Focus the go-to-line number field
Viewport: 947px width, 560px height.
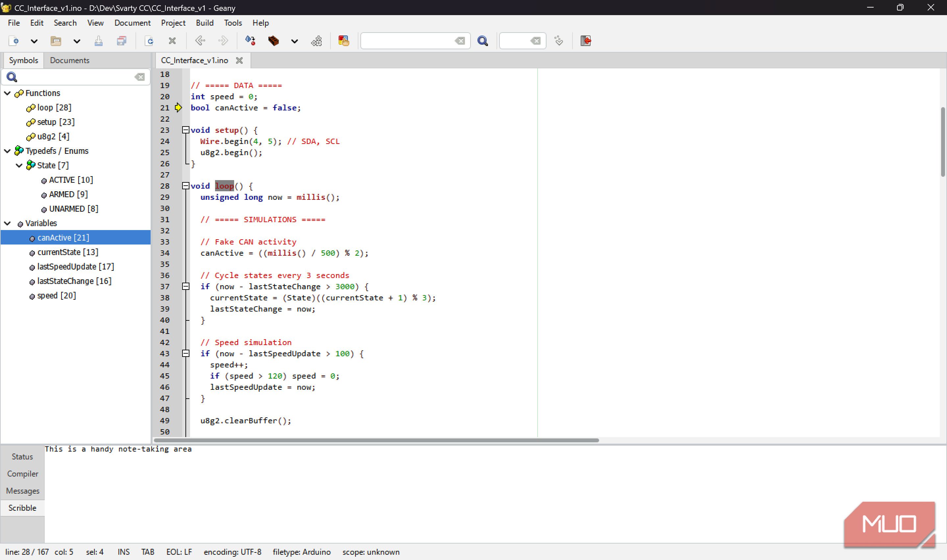(514, 41)
